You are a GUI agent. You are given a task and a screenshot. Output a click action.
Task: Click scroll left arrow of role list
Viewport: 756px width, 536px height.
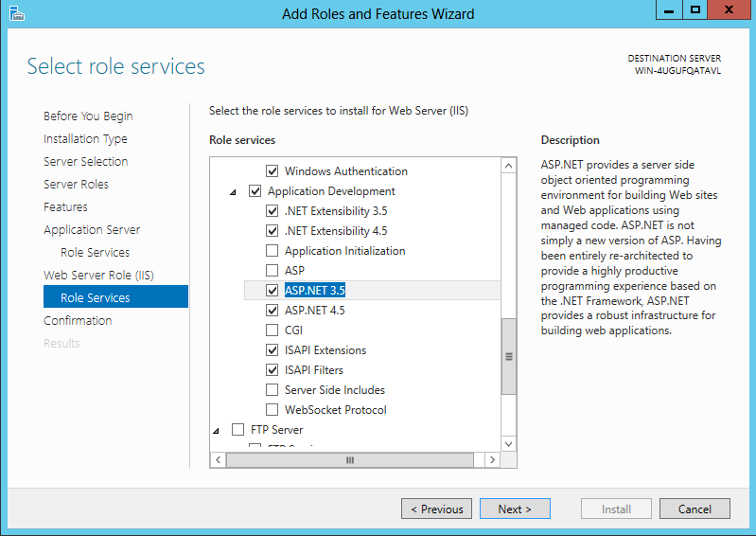pyautogui.click(x=218, y=460)
